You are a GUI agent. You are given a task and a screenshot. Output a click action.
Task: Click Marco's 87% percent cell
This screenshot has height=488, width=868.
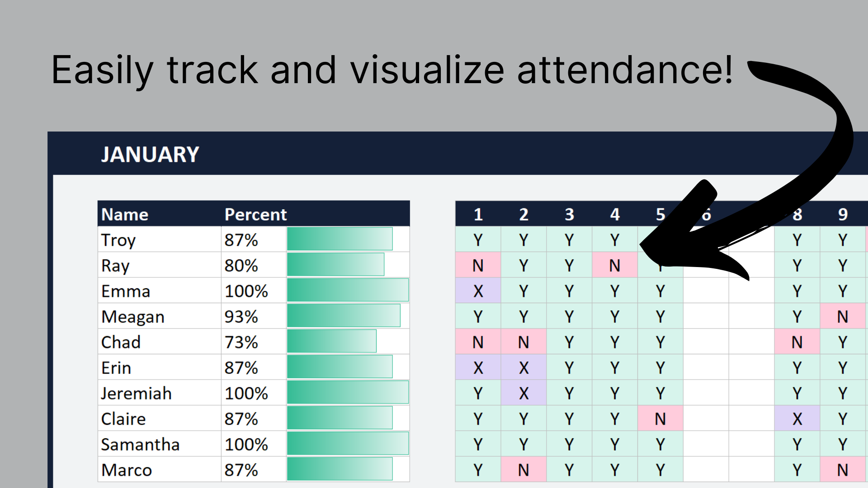coord(241,470)
